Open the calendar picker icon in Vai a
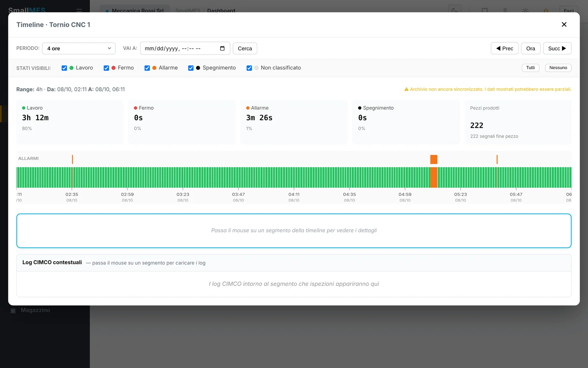The width and height of the screenshot is (588, 368). coord(222,48)
